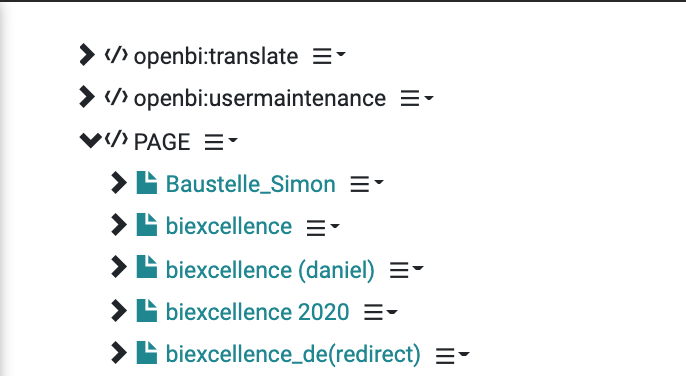Click the page icon for biexcellence

click(147, 225)
